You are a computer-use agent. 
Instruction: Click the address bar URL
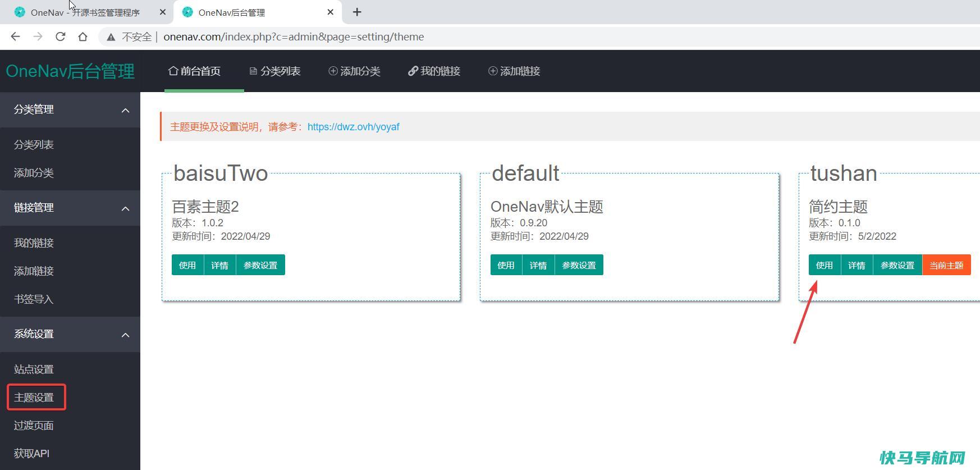(294, 36)
